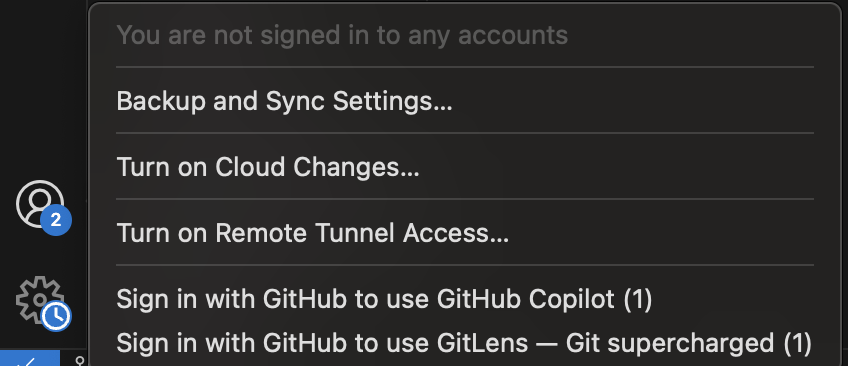Click the (1) count beside GitHub Copilot sign-in
Viewport: 848px width, 366px height.
638,300
